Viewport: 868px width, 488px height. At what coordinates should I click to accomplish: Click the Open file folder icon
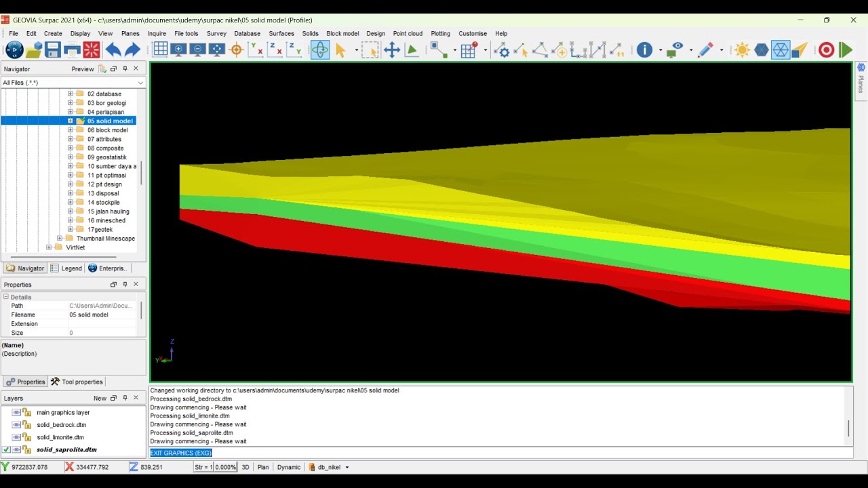tap(34, 49)
